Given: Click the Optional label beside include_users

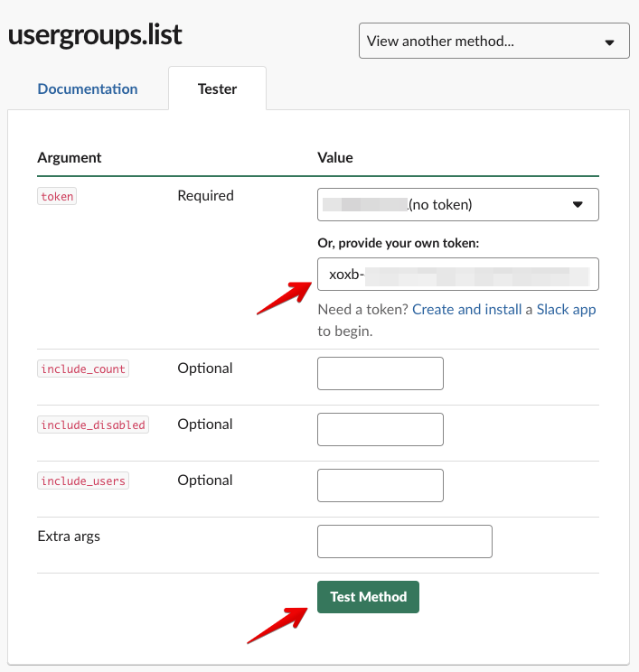Looking at the screenshot, I should coord(205,480).
